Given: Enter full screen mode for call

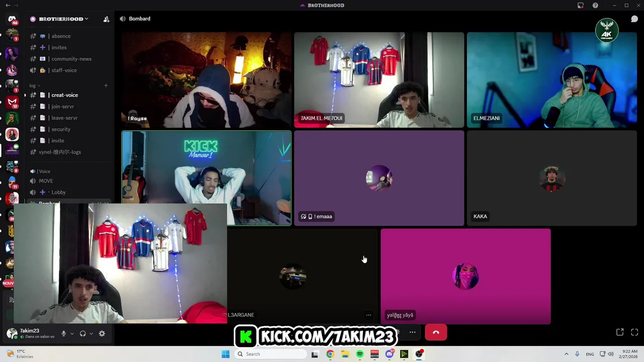Looking at the screenshot, I should [x=634, y=332].
